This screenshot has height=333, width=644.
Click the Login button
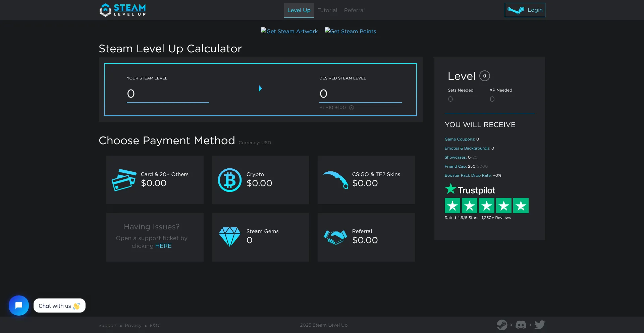pyautogui.click(x=525, y=10)
